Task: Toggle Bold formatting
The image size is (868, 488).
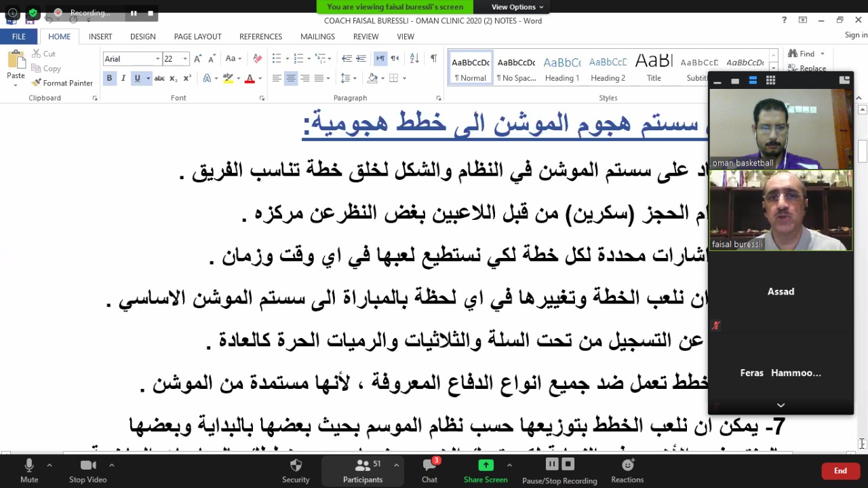Action: [109, 79]
